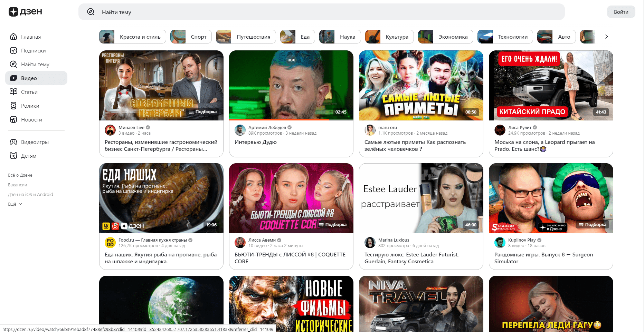Click the arrow to reveal more category chips
This screenshot has height=332, width=644.
606,36
